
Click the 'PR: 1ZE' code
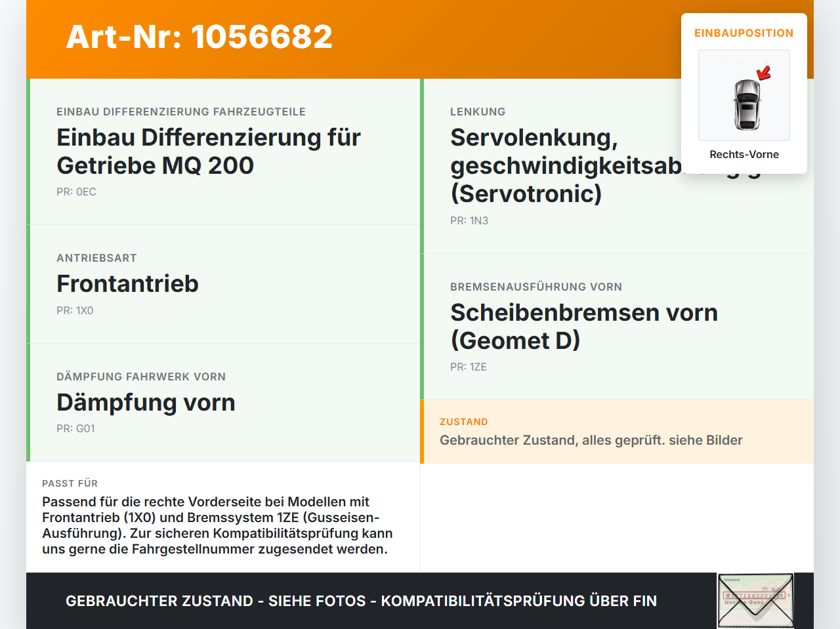click(x=469, y=367)
